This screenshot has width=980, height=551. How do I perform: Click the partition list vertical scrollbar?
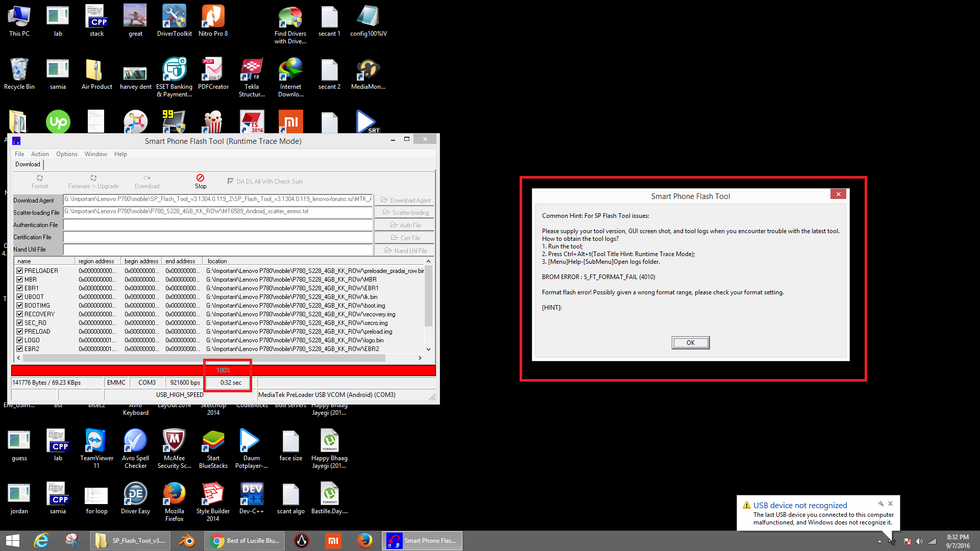tap(428, 296)
